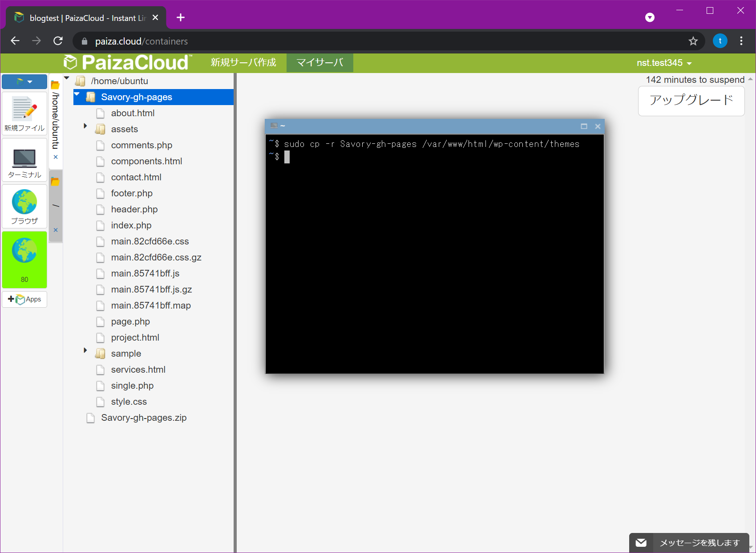The image size is (756, 553).
Task: Focus the terminal command prompt area
Action: coord(434,254)
